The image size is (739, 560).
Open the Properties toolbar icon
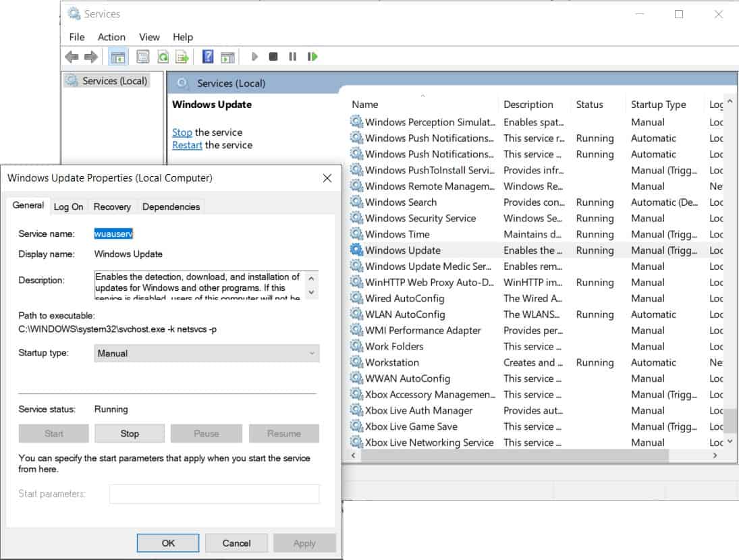142,56
